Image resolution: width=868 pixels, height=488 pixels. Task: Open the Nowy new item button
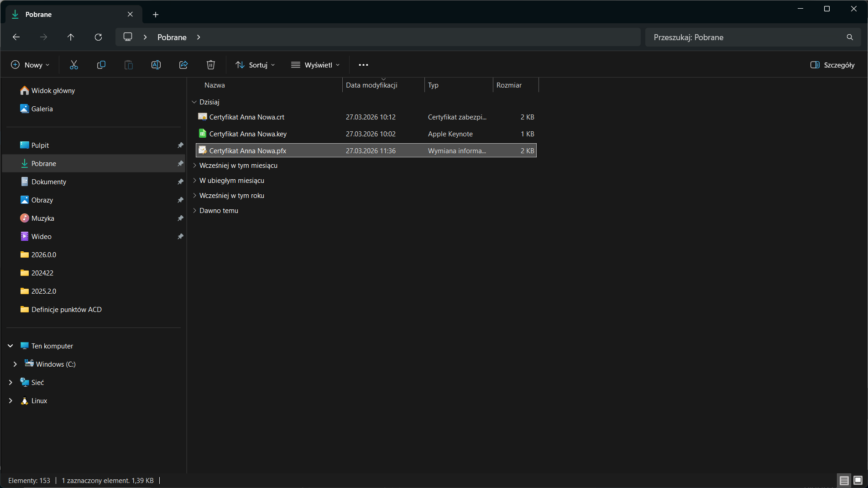[x=30, y=65]
